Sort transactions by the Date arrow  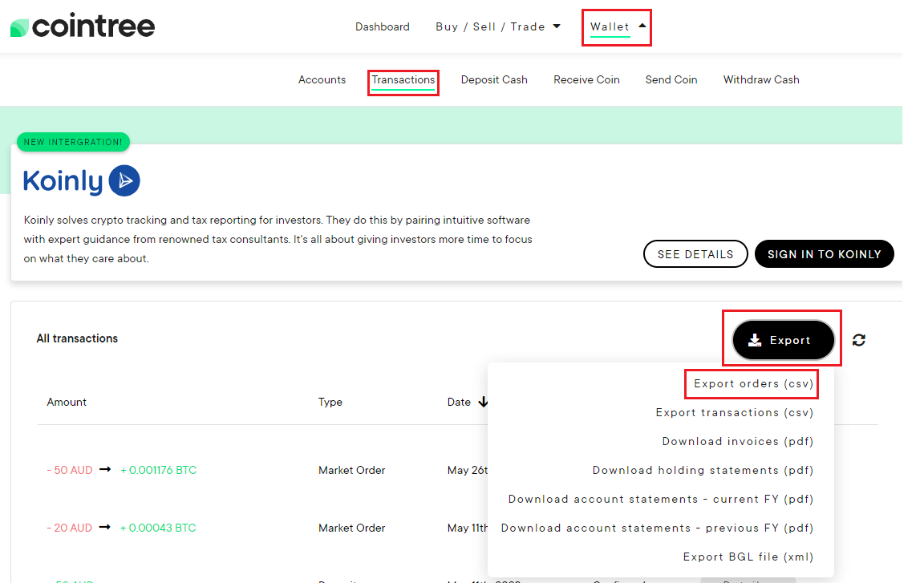tap(483, 402)
